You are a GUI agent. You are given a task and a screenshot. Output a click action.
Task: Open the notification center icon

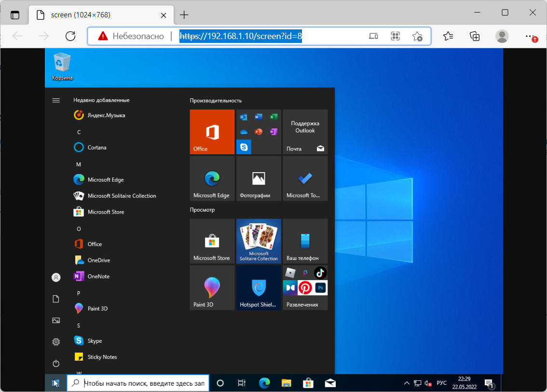[489, 384]
